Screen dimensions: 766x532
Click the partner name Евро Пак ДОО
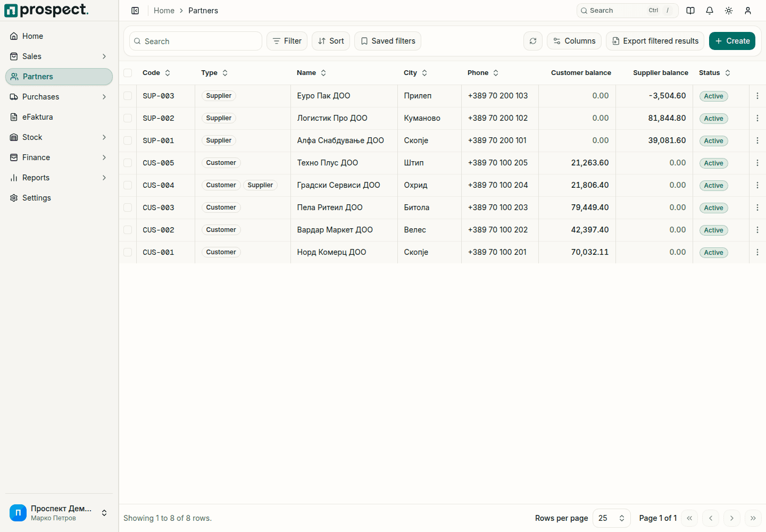(x=323, y=96)
